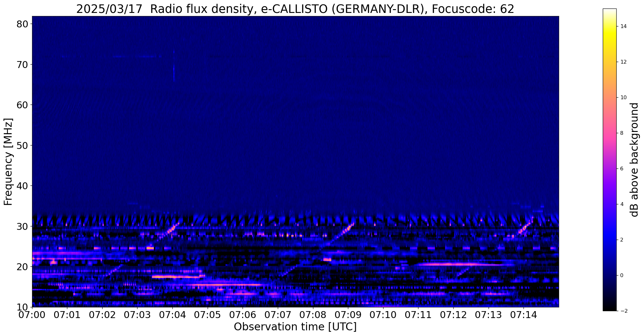Click the 80 MHz frequency tick label

click(22, 24)
